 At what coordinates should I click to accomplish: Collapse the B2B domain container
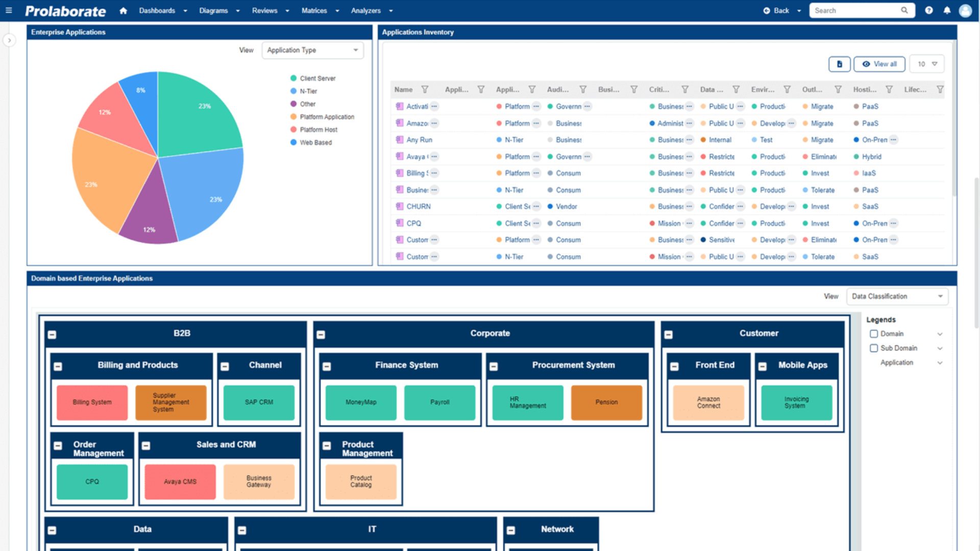51,334
